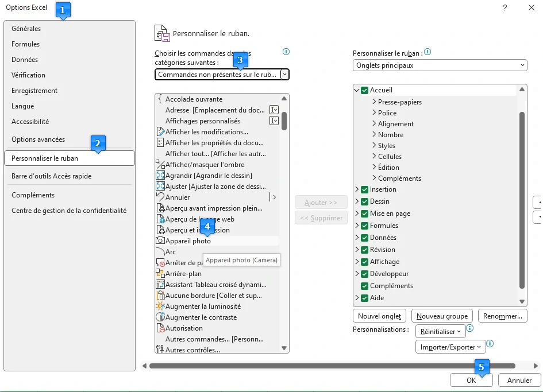Switch to Options avancées category
The height and width of the screenshot is (392, 543).
(38, 139)
